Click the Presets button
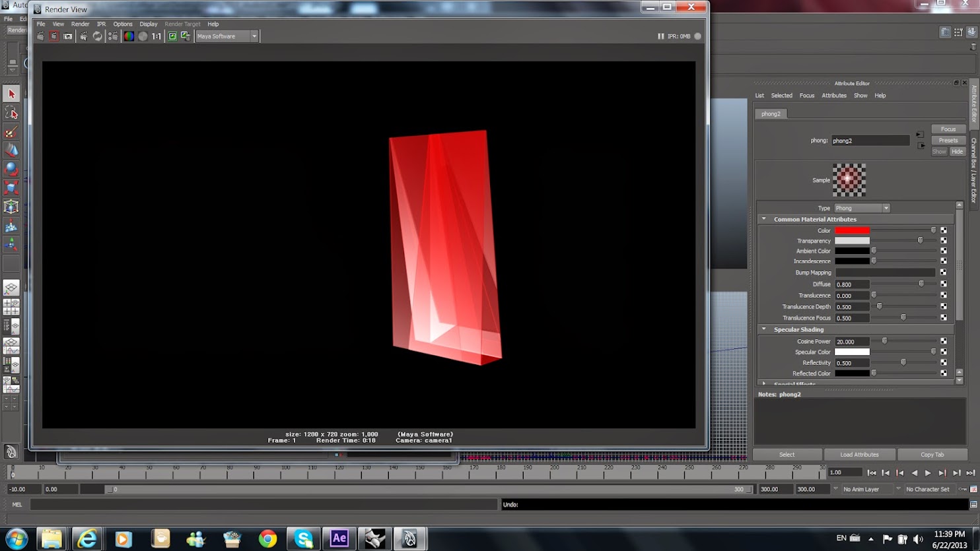The image size is (980, 551). 948,140
